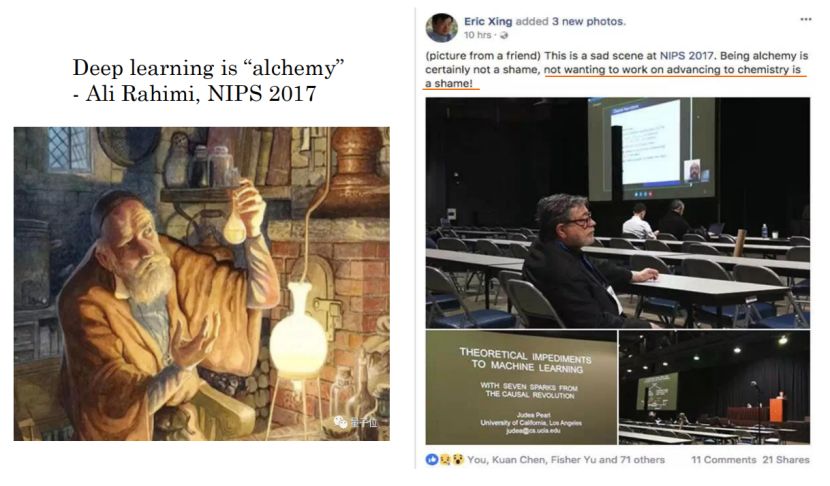The image size is (830, 486).
Task: Click the blue Like reaction icon
Action: (432, 460)
